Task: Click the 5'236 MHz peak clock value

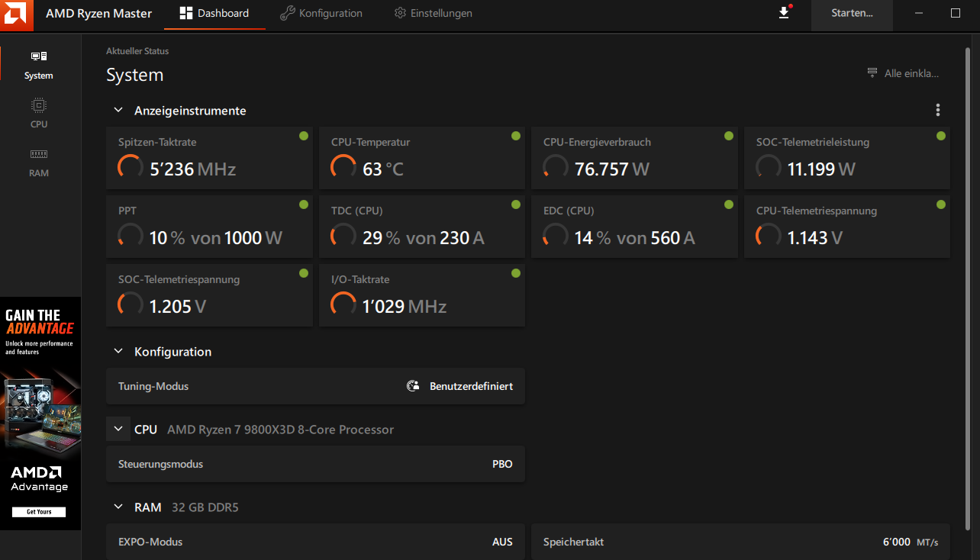Action: [192, 169]
